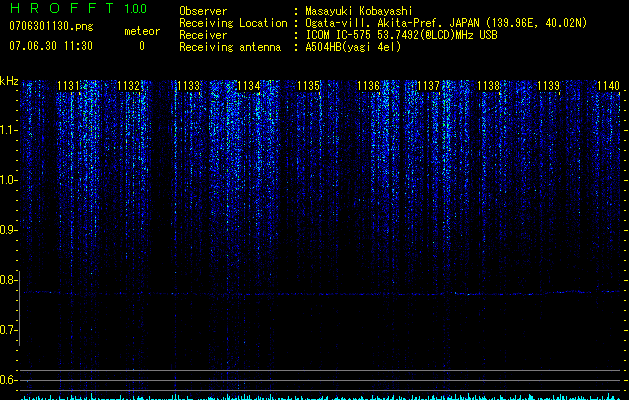Click the 1135 time marker
The height and width of the screenshot is (400, 629).
[308, 85]
